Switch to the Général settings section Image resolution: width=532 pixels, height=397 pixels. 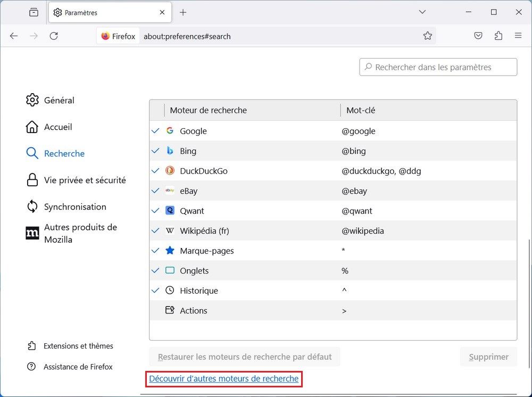59,100
